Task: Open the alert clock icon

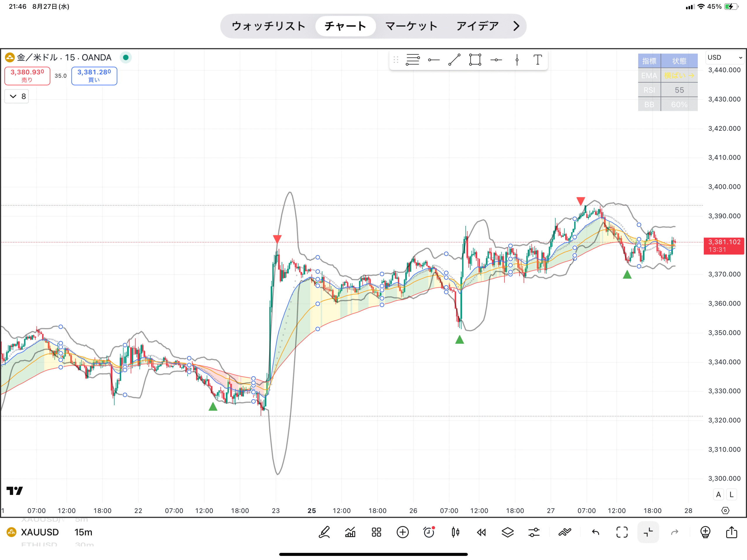Action: pyautogui.click(x=429, y=532)
